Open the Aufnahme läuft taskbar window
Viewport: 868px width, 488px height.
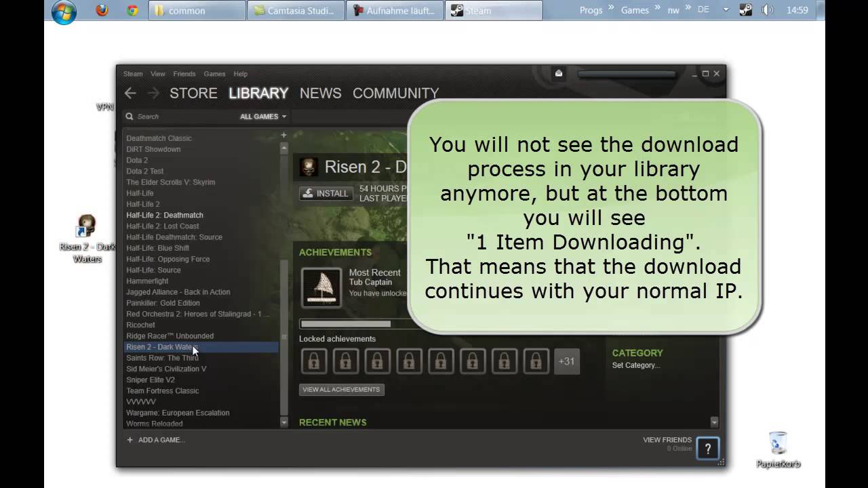pos(395,10)
